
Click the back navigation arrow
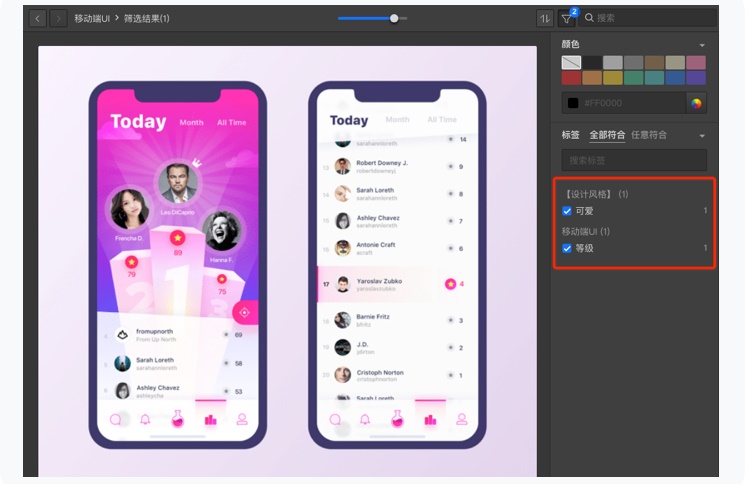pos(37,18)
